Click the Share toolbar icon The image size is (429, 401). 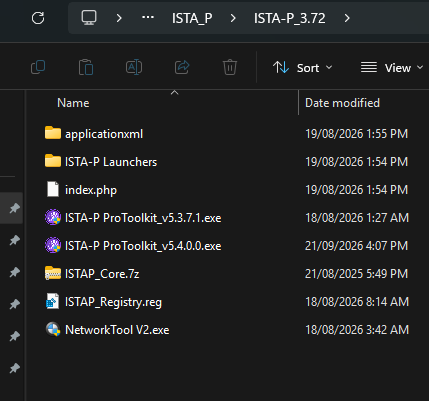[x=182, y=67]
